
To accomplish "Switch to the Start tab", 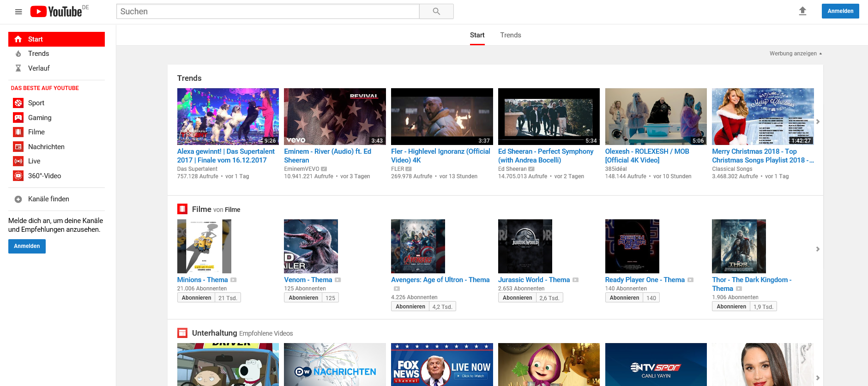I will [477, 35].
